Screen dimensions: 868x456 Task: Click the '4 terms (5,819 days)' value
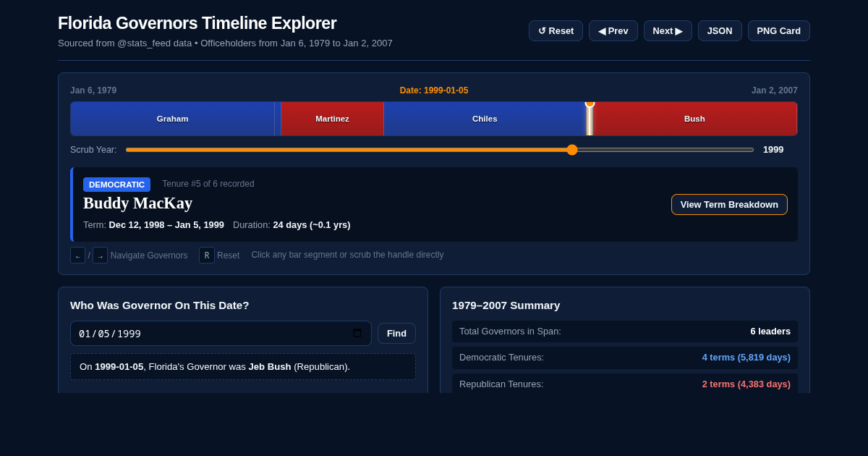click(x=746, y=358)
